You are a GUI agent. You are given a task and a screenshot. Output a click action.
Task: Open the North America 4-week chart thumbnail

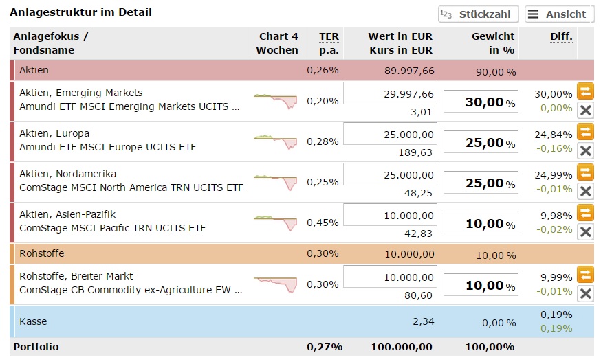pyautogui.click(x=275, y=182)
